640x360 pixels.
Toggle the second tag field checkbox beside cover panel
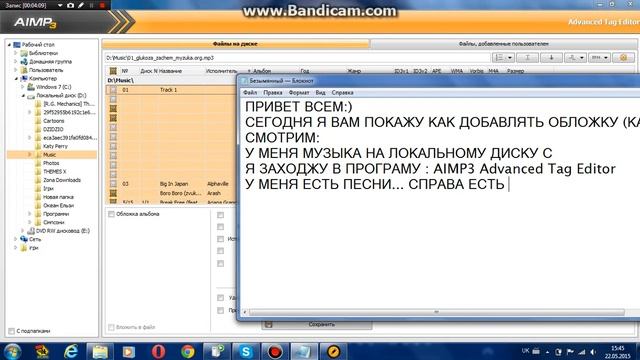[x=220, y=227]
